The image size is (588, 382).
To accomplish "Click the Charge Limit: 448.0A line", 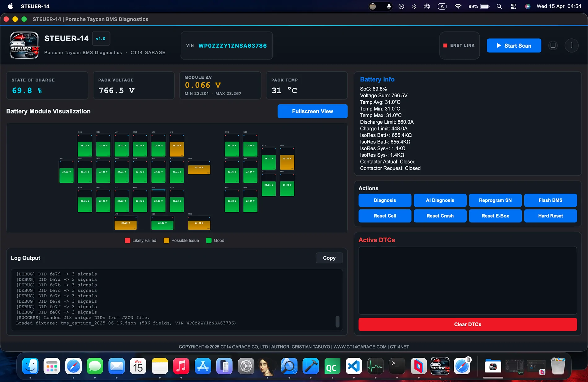I will click(383, 129).
